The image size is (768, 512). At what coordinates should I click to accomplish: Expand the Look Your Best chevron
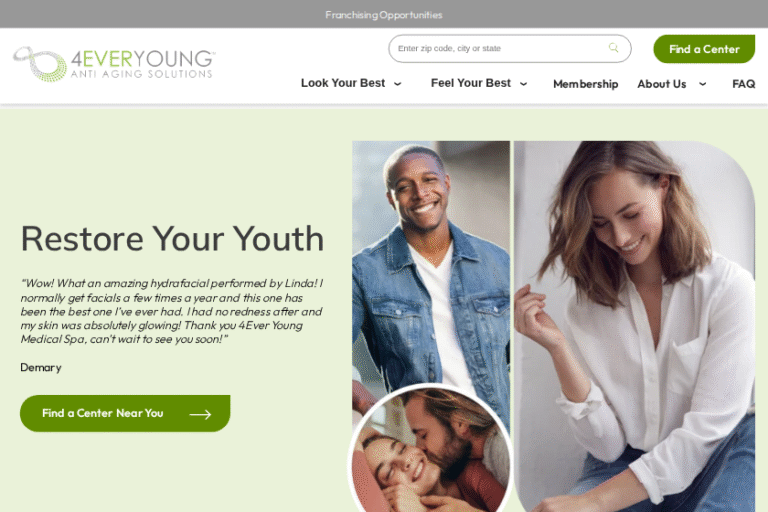[x=398, y=84]
